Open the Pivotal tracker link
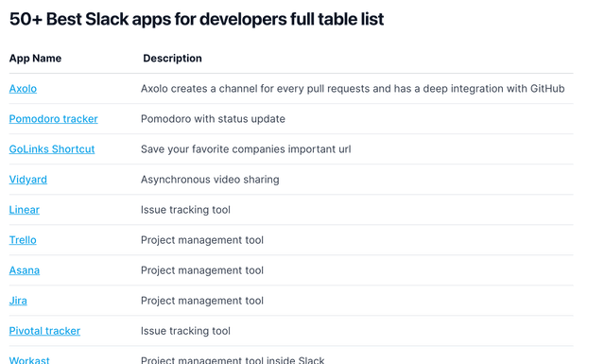The height and width of the screenshot is (364, 605). click(44, 331)
